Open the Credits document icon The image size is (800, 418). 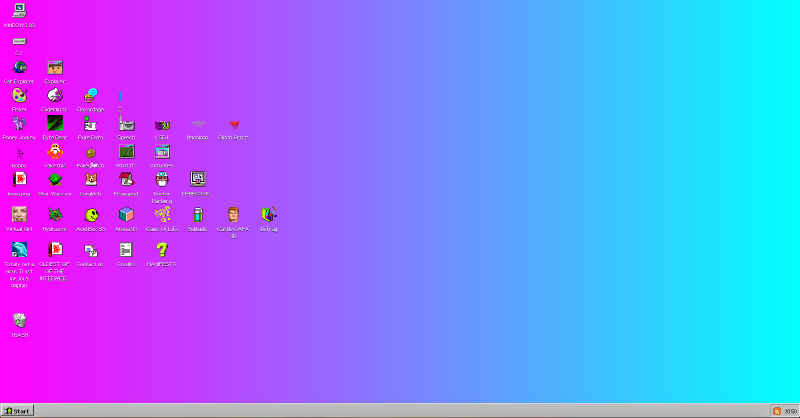coord(127,250)
